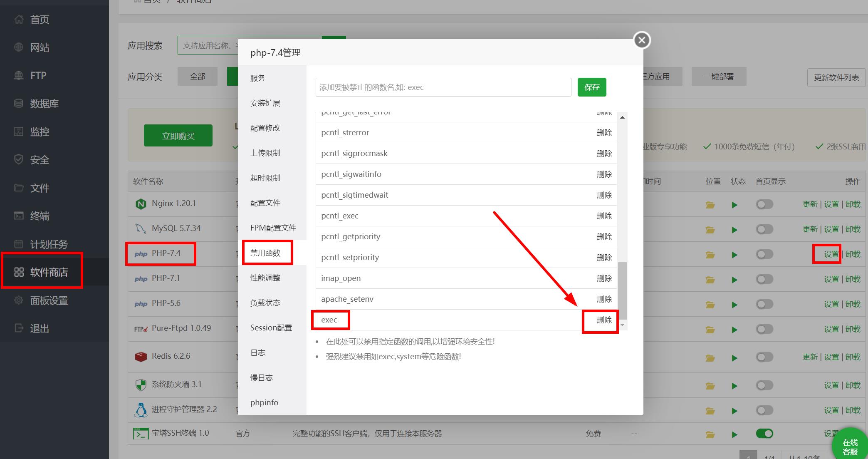Screen dimensions: 868x459
Task: Click the 立即购买 button
Action: click(x=178, y=136)
